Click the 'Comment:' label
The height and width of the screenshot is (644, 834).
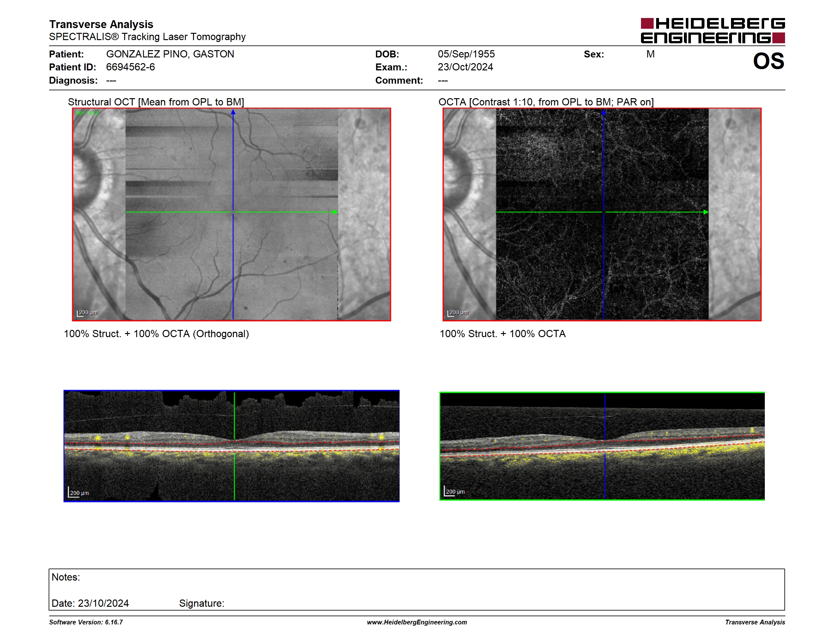pos(399,80)
